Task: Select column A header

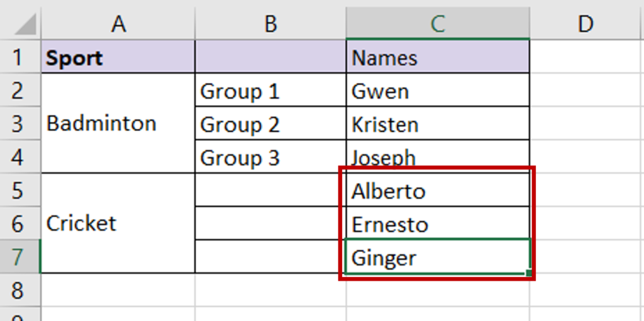Action: 118,24
